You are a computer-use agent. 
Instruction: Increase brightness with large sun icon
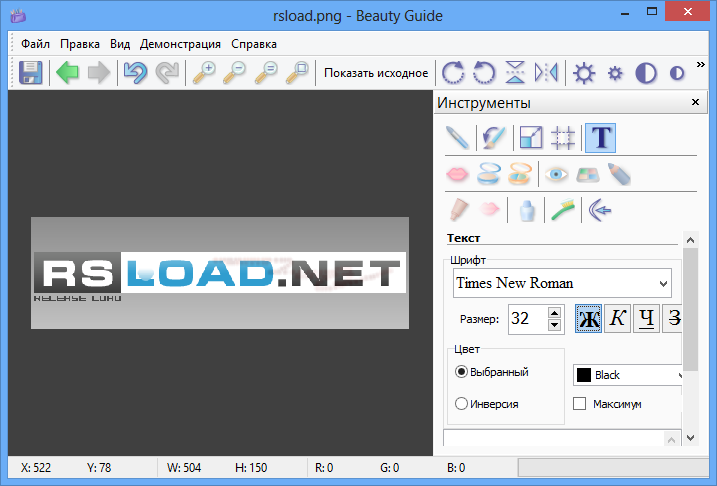(x=584, y=73)
